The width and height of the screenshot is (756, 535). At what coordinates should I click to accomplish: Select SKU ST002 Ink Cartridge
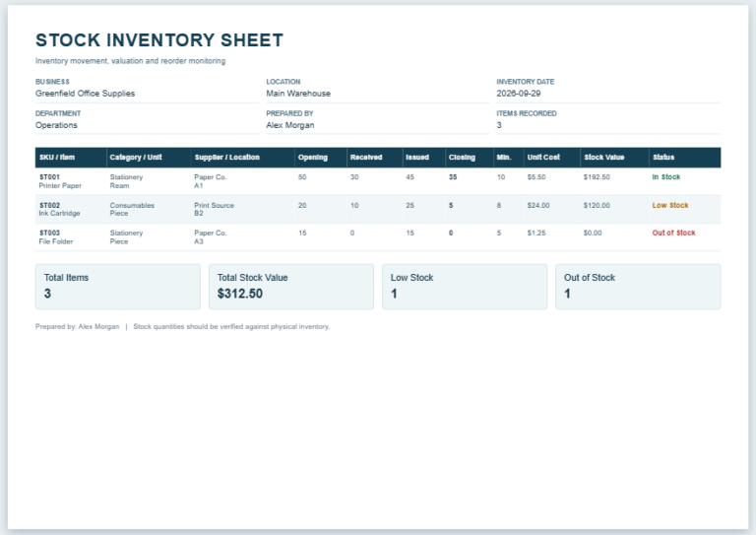click(59, 209)
